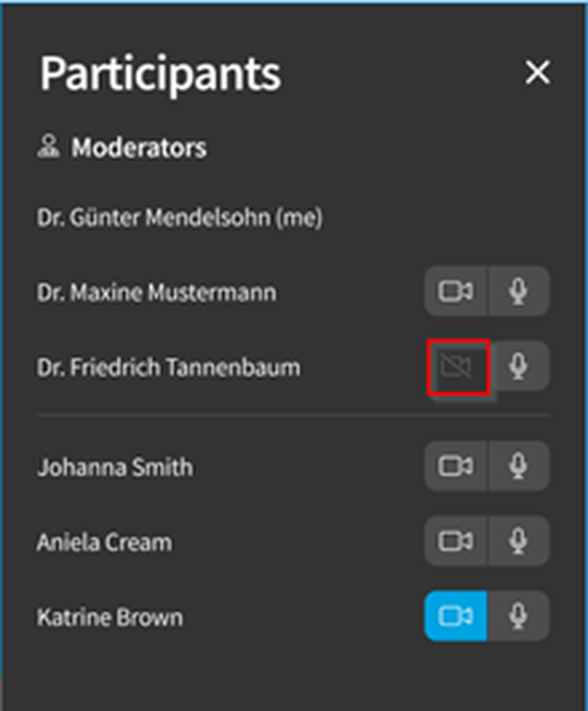
Task: Mute Dr. Friedrich Tannenbaum's microphone
Action: click(x=519, y=366)
